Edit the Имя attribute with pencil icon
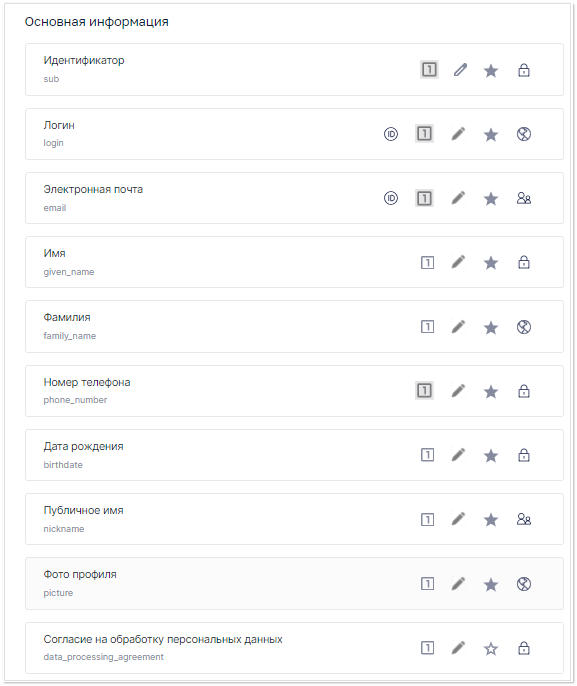The width and height of the screenshot is (577, 686). coord(458,262)
